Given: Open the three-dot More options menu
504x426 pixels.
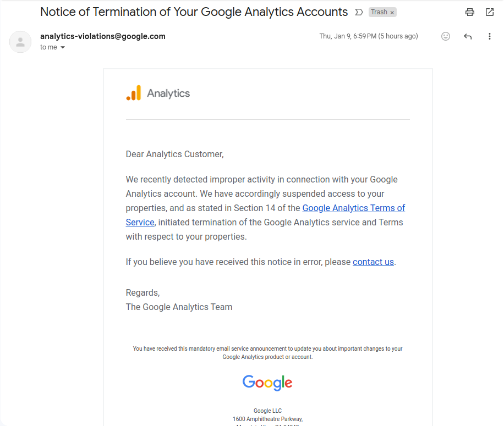Looking at the screenshot, I should [490, 36].
